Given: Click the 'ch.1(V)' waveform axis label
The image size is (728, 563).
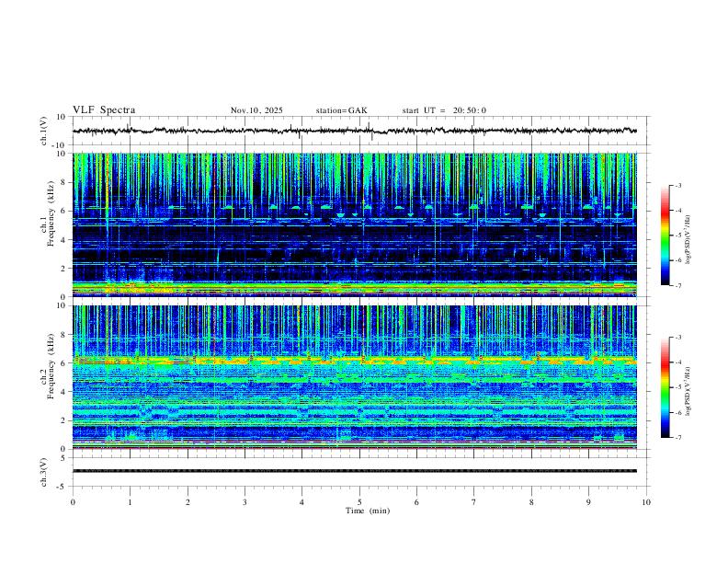Looking at the screenshot, I should tap(44, 131).
